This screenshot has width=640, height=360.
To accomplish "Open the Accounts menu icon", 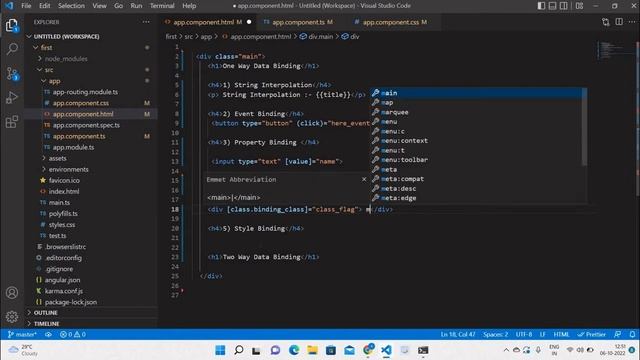I will [12, 293].
